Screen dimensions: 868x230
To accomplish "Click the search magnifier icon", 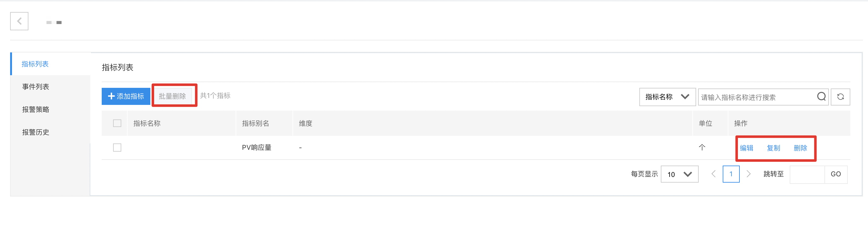I will [821, 97].
